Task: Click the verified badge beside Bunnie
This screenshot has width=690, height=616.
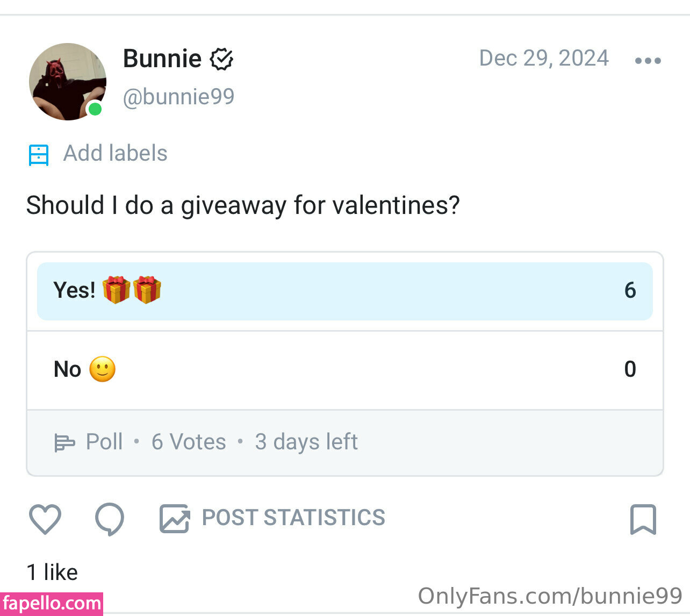Action: (221, 59)
